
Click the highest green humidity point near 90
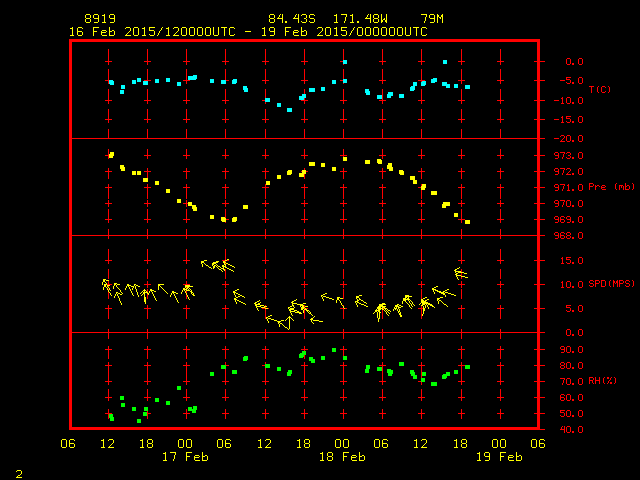(334, 350)
